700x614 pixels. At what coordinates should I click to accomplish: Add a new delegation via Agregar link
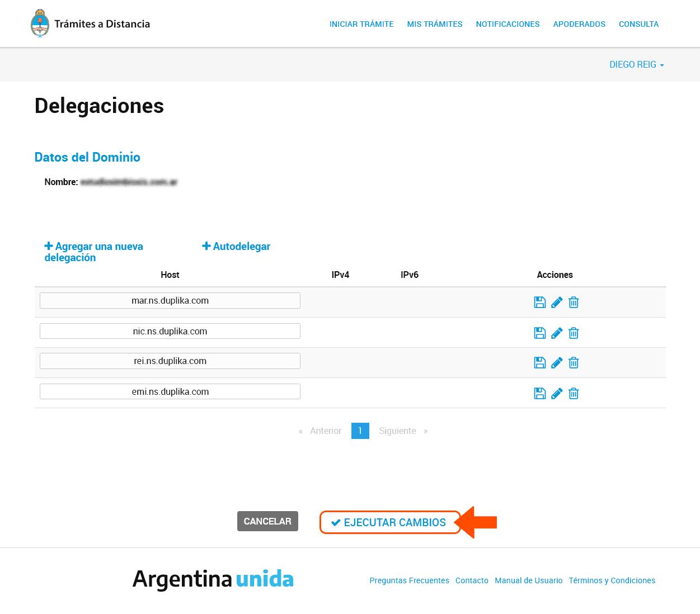point(93,252)
